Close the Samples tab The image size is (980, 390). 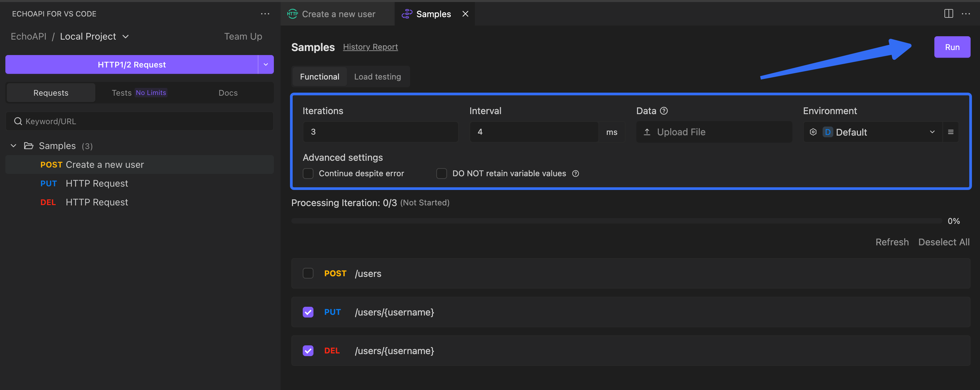[465, 14]
